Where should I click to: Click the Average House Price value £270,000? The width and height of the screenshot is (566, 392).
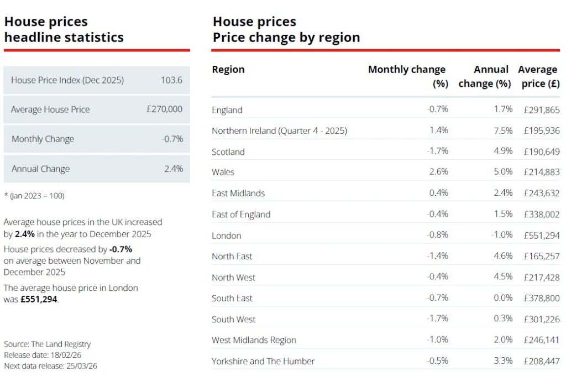164,109
